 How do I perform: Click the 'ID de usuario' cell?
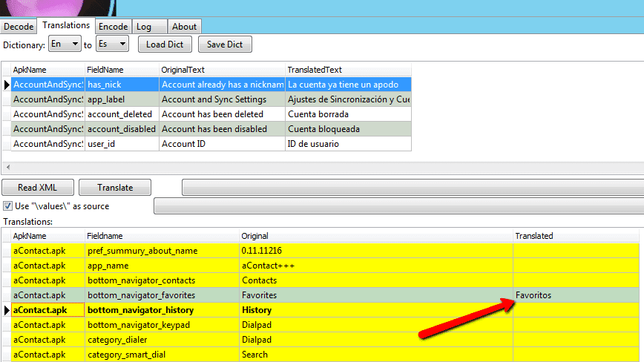348,144
